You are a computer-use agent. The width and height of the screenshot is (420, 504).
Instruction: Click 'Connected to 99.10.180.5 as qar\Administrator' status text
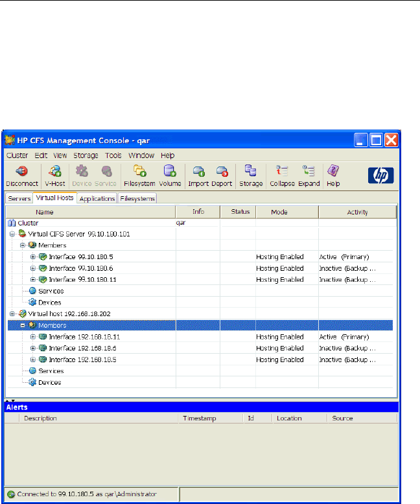(87, 494)
